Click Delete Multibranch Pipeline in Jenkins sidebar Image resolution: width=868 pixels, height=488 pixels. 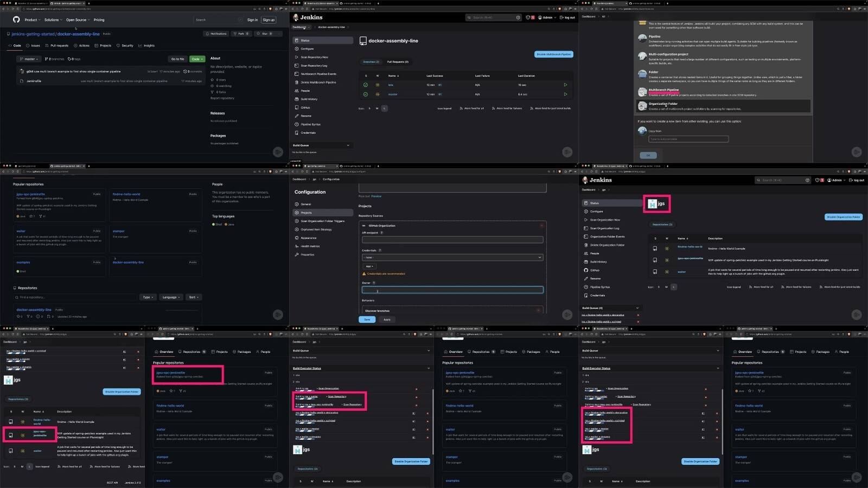[x=318, y=83]
